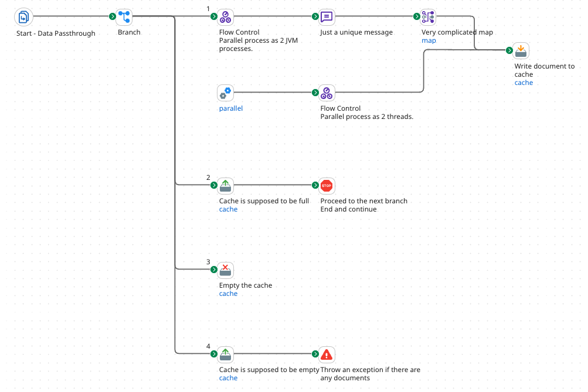Click the Start - Data Passthrough shape icon

pyautogui.click(x=23, y=17)
